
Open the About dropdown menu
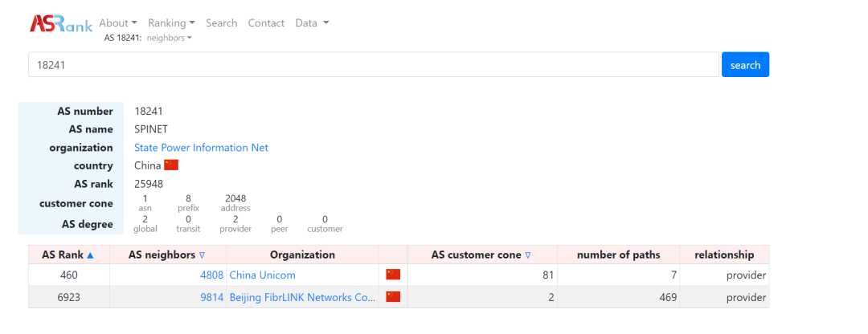[118, 23]
